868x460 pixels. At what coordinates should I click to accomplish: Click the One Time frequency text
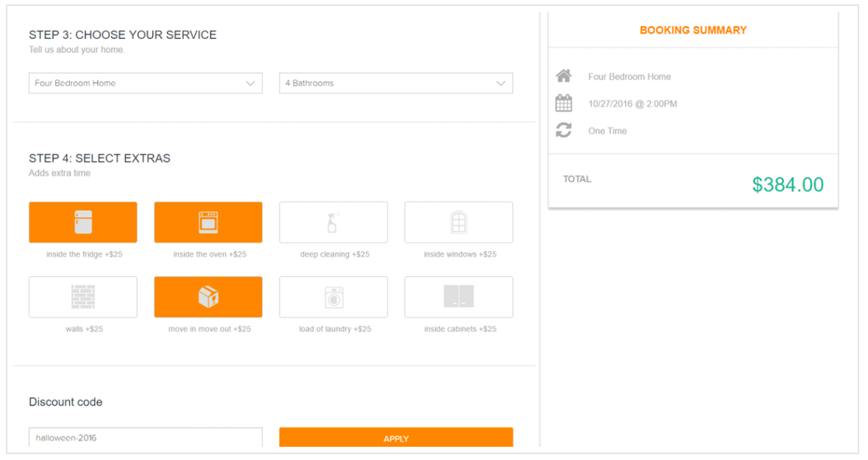point(608,131)
